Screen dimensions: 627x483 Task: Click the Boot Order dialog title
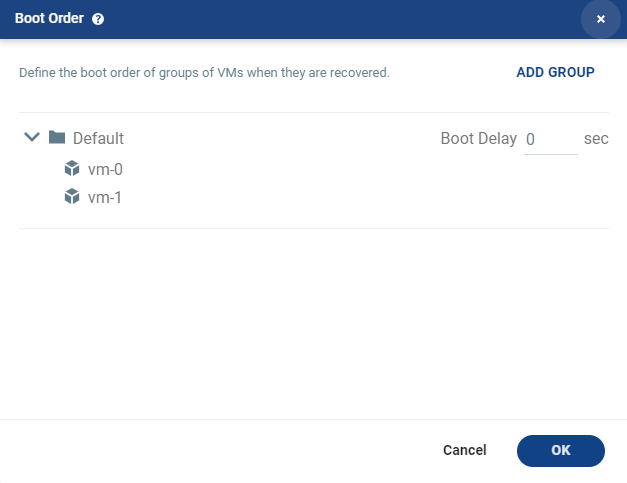(x=49, y=18)
